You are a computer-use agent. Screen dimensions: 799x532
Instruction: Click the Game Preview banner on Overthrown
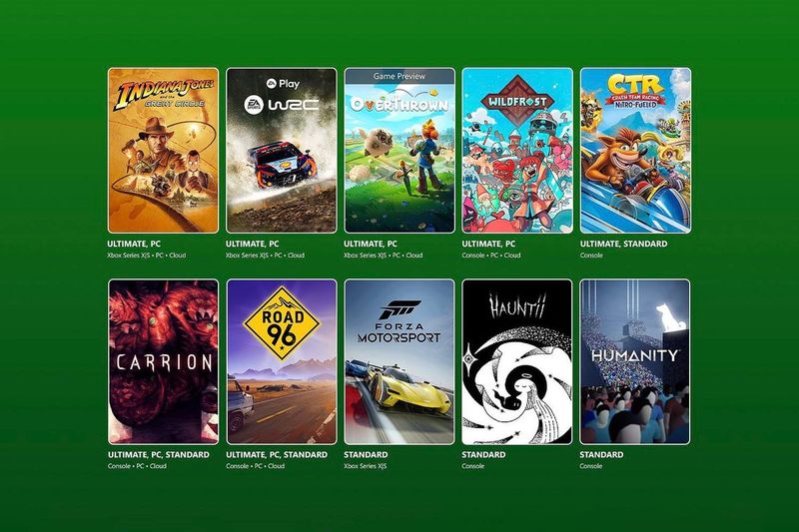pos(399,76)
